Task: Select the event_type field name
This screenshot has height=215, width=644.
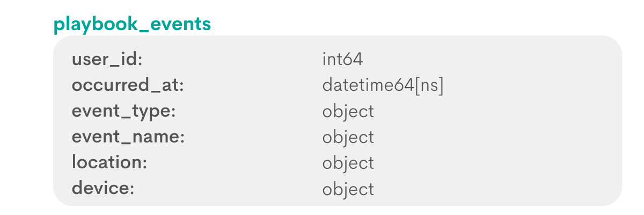Action: pyautogui.click(x=124, y=112)
